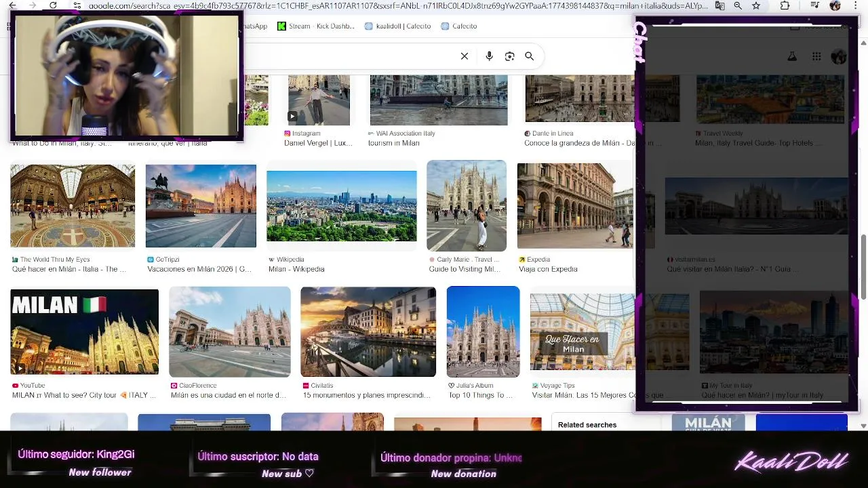Open YouTube MILAN night video thumbnail
Viewport: 868px width, 488px height.
pyautogui.click(x=85, y=332)
